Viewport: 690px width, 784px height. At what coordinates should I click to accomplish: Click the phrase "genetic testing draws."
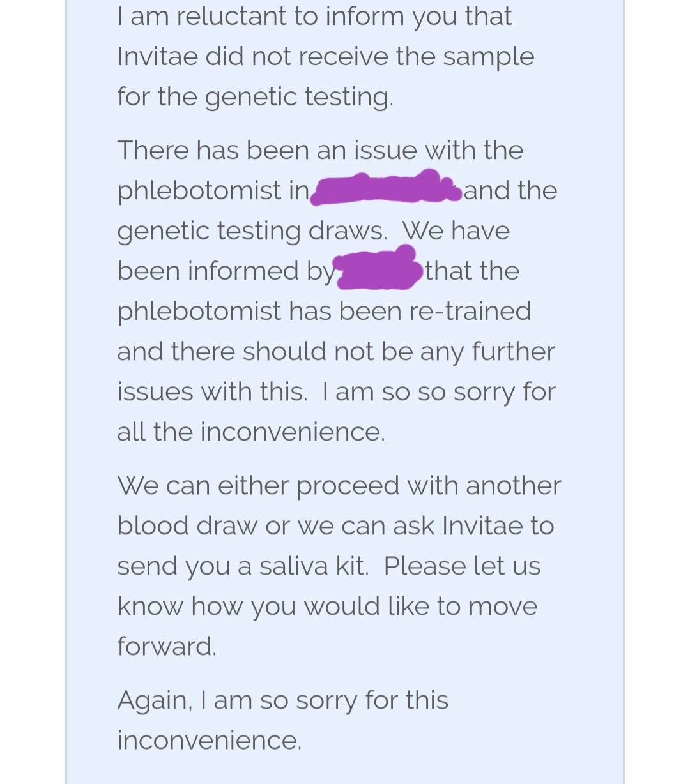click(252, 231)
